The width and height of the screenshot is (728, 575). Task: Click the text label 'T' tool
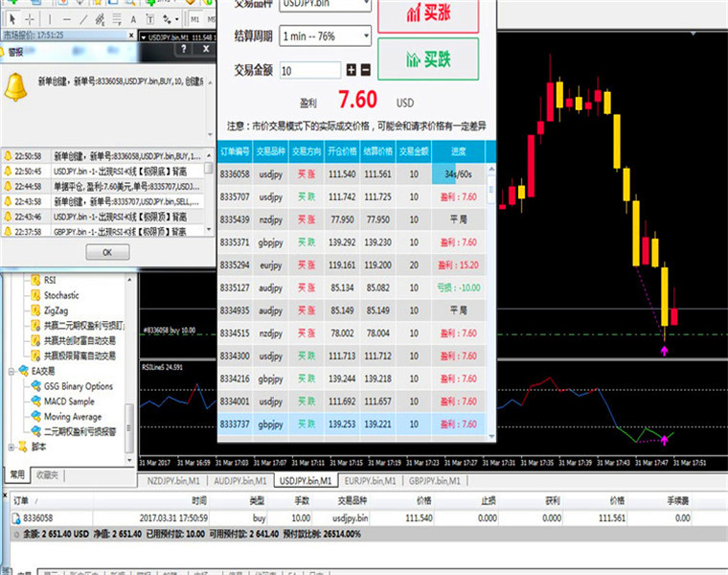[150, 19]
